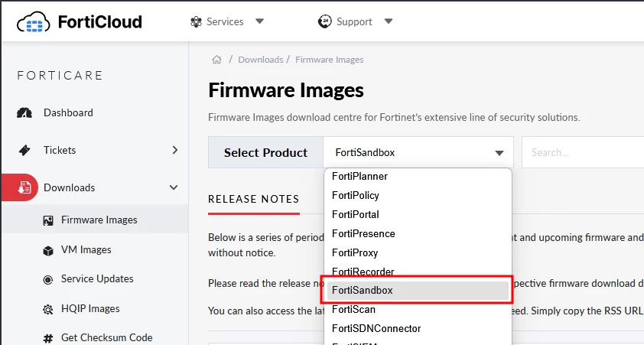Viewport: 644px width, 345px height.
Task: Open Get Checksum Code page
Action: 107,337
